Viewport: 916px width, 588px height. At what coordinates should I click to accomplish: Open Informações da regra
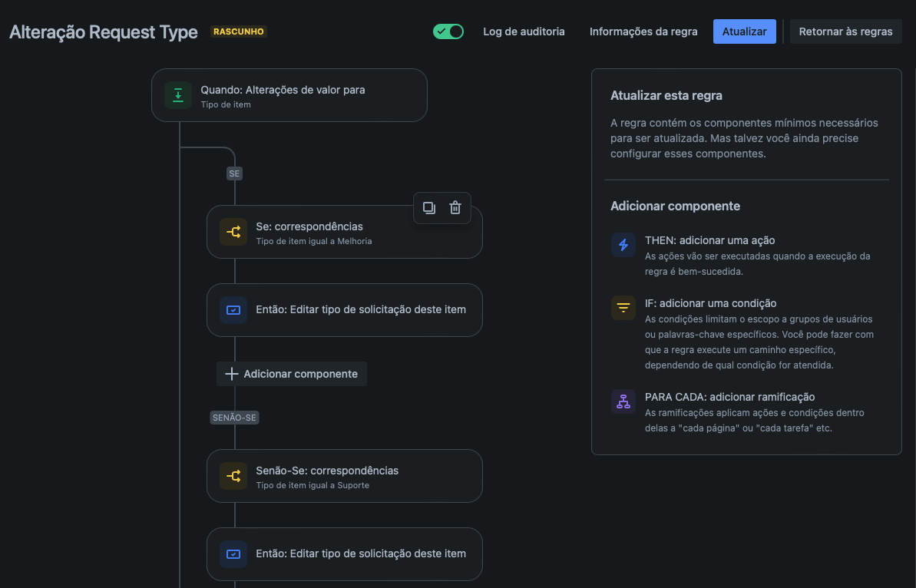(x=643, y=31)
